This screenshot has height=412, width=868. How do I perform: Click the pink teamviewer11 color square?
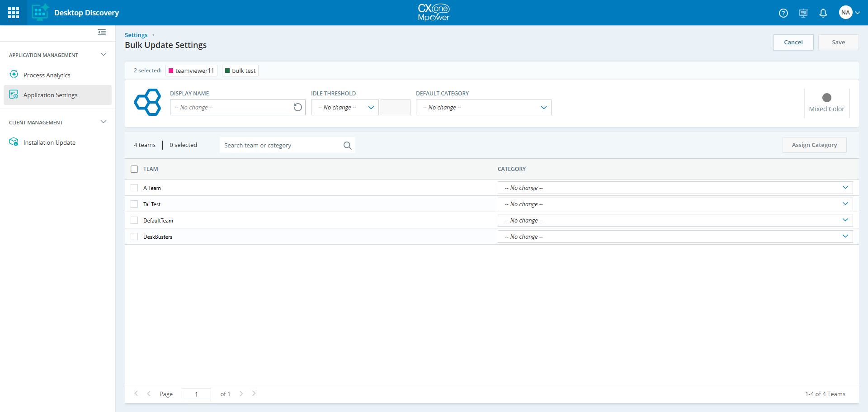click(171, 71)
